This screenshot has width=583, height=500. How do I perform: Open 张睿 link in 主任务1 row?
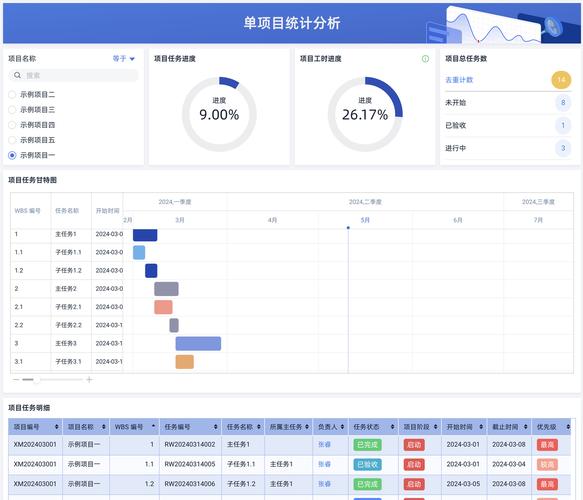coord(324,445)
